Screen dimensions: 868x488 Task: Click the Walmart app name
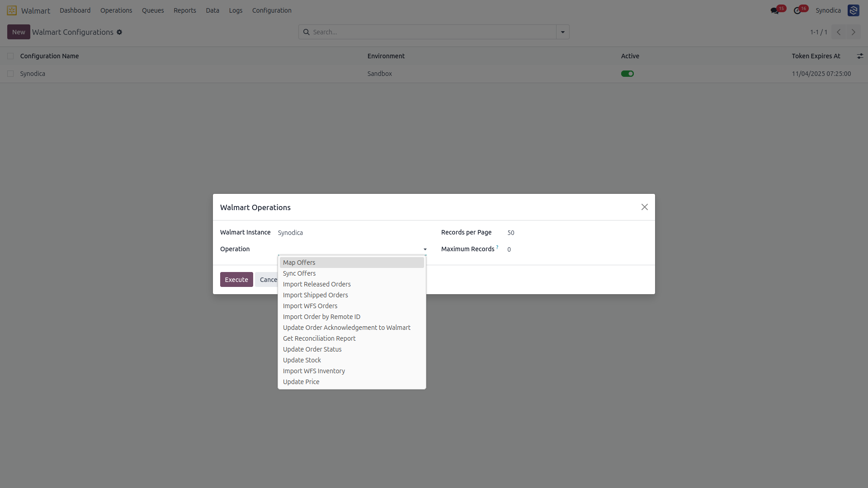tap(36, 10)
